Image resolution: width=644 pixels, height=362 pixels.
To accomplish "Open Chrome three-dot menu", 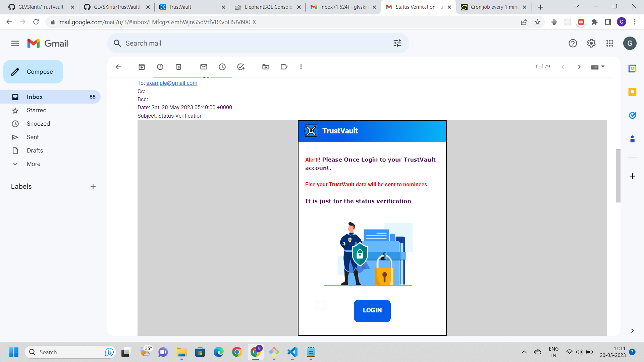I will [x=635, y=22].
